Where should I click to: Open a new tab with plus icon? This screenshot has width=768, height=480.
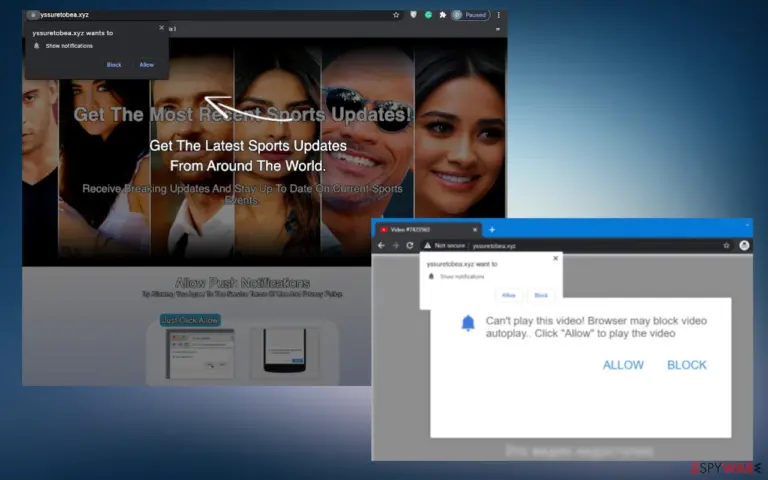tap(492, 230)
